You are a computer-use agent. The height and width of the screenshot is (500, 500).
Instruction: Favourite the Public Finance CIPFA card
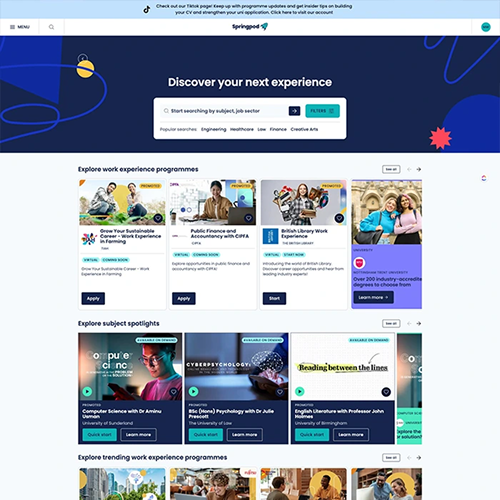point(248,218)
